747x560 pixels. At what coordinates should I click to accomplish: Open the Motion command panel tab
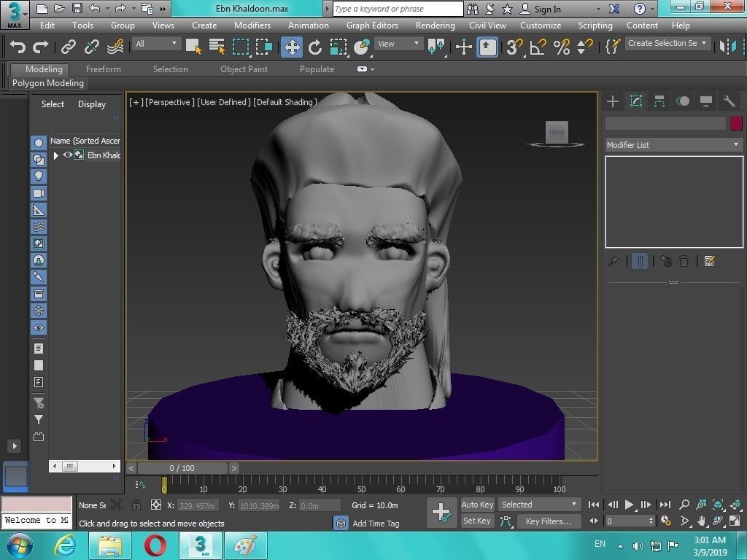click(x=683, y=101)
